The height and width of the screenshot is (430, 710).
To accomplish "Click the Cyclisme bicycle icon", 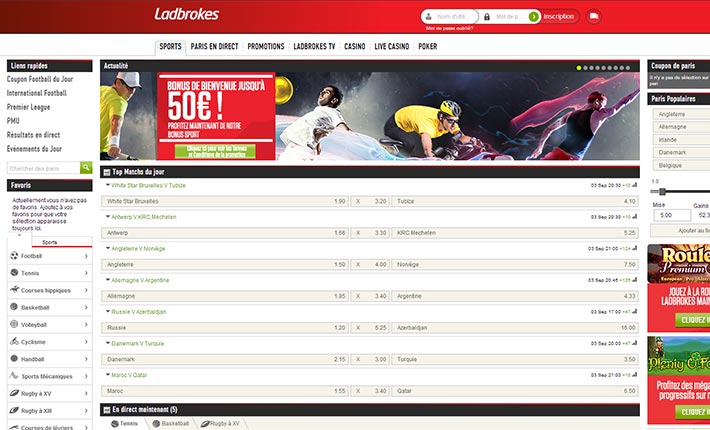I will click(14, 341).
